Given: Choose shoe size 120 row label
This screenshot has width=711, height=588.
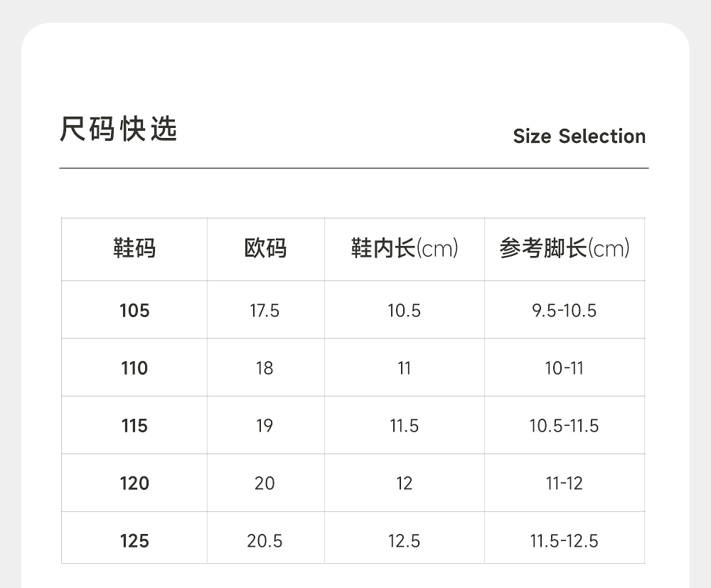Looking at the screenshot, I should point(134,483).
